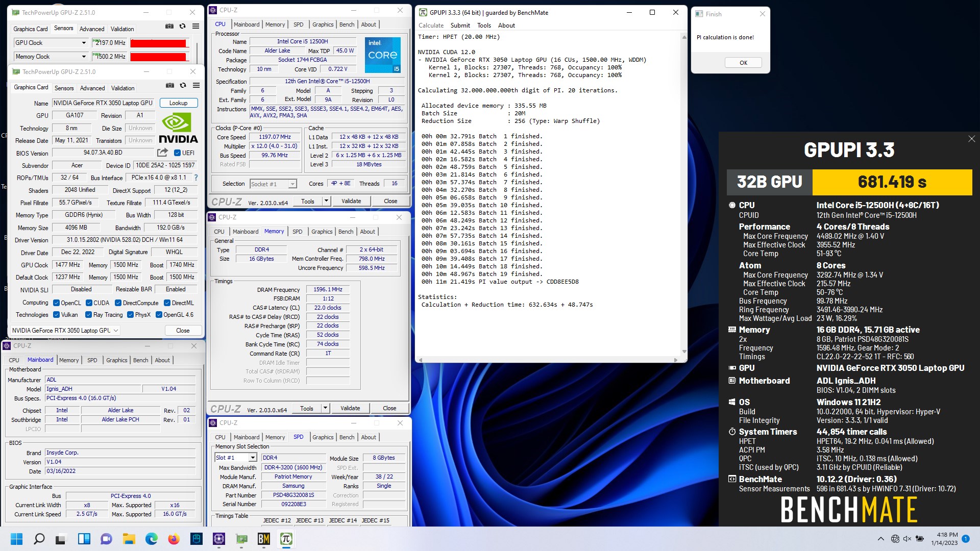The image size is (980, 551).
Task: Click the GPUPI output horizontal scrollbar
Action: [x=549, y=360]
